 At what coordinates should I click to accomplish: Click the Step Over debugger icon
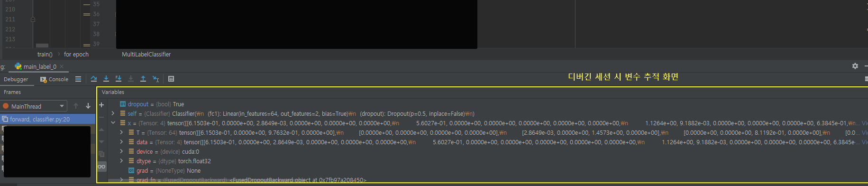point(94,79)
